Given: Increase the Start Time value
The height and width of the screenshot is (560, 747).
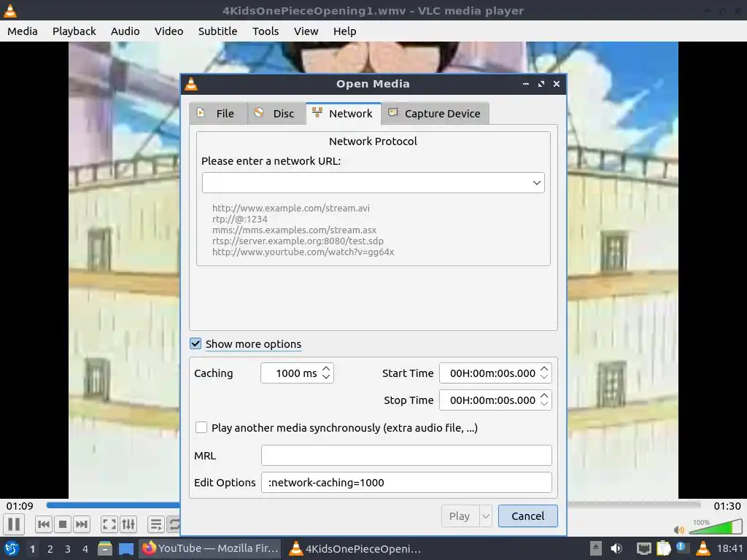Looking at the screenshot, I should click(544, 368).
